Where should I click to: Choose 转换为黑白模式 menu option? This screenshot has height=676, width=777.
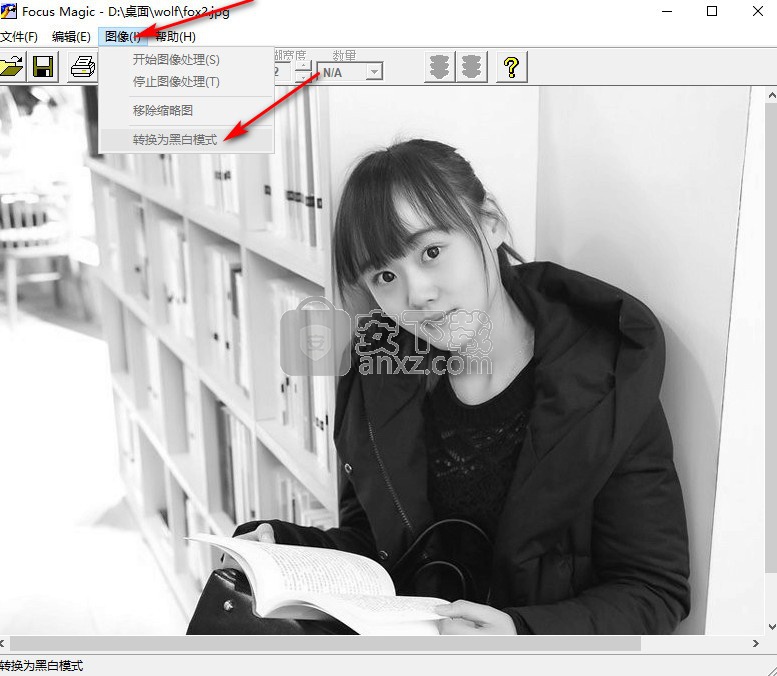175,140
